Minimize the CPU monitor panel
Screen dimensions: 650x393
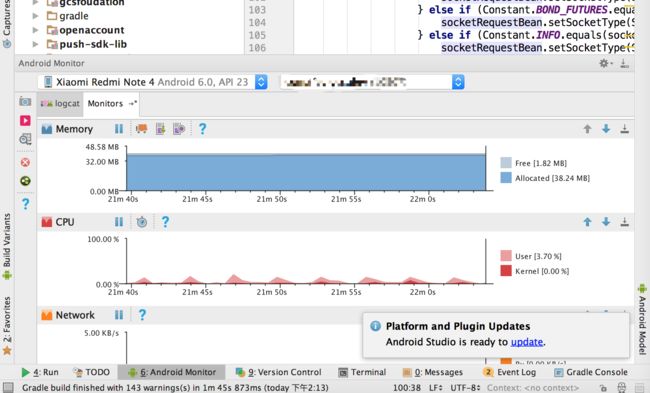click(625, 222)
